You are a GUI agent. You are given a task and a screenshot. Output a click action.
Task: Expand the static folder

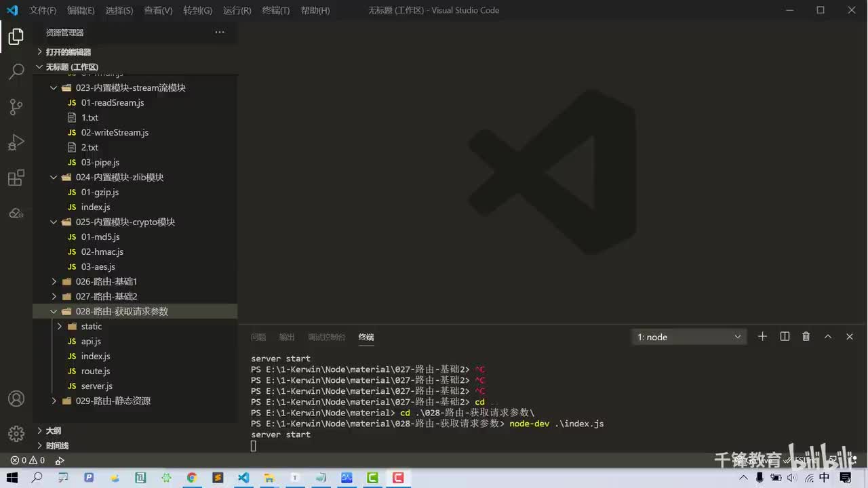coord(135,326)
